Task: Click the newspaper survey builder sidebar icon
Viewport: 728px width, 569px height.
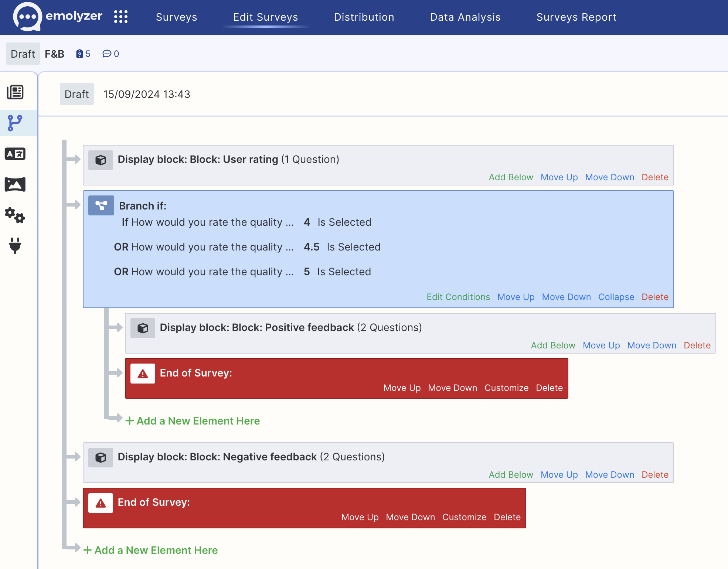Action: 15,92
